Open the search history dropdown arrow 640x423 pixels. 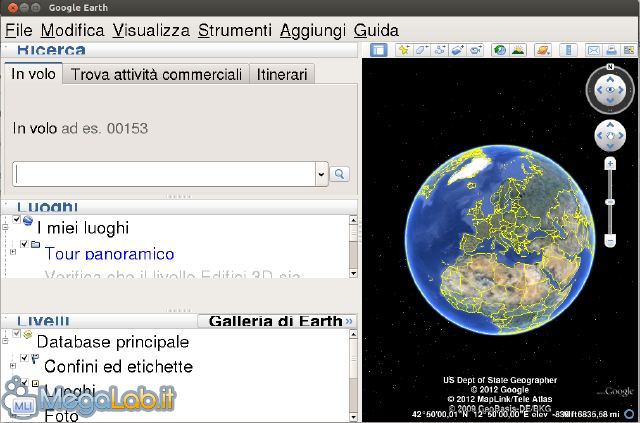pos(322,174)
